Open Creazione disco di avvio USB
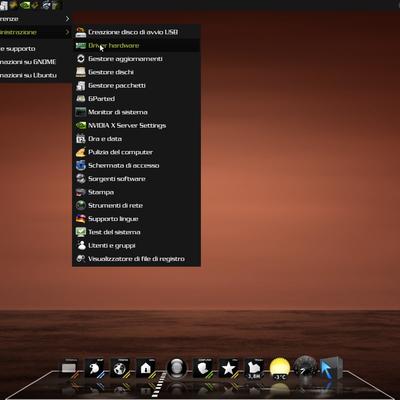 [x=136, y=32]
